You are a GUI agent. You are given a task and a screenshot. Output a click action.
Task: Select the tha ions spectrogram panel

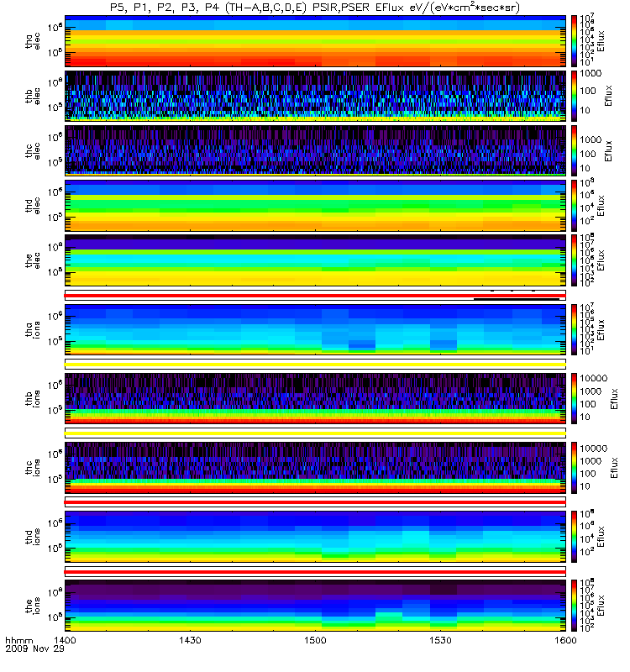(x=316, y=329)
